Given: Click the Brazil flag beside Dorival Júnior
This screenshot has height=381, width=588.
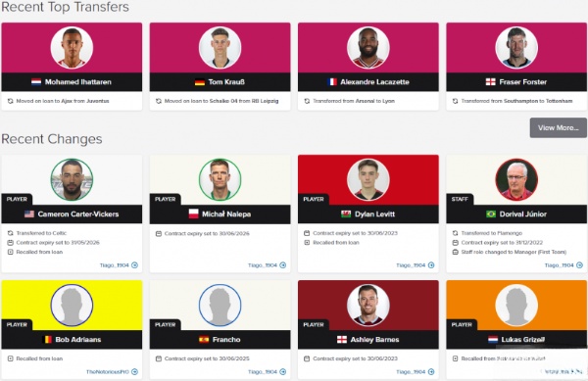Looking at the screenshot, I should click(x=491, y=214).
